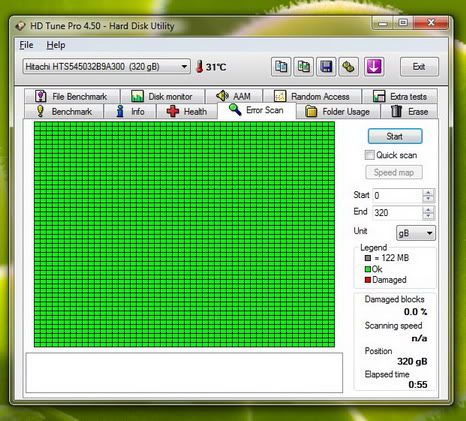This screenshot has height=421, width=466.
Task: Expand the Hitachi drive selection dropdown
Action: (x=184, y=67)
